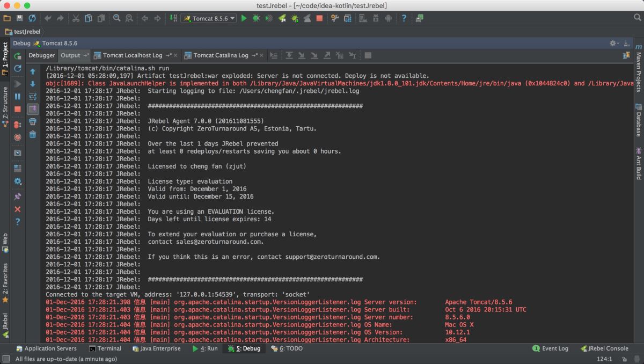Click the Find magnifier icon in toolbar
Image resolution: width=644 pixels, height=364 pixels.
coord(117,18)
